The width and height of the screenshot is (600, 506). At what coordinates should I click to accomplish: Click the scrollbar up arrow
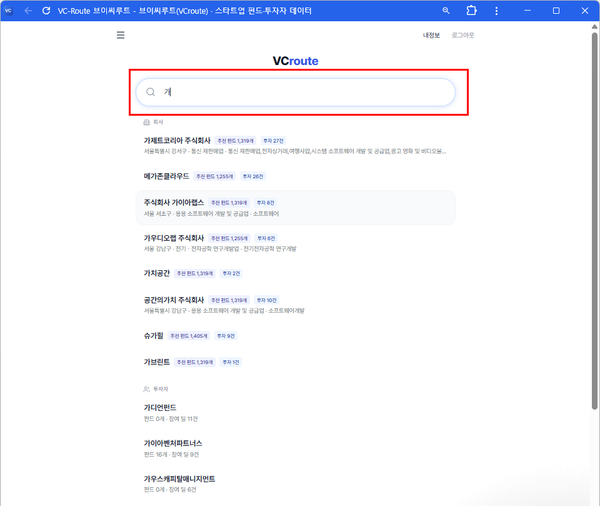pyautogui.click(x=594, y=26)
